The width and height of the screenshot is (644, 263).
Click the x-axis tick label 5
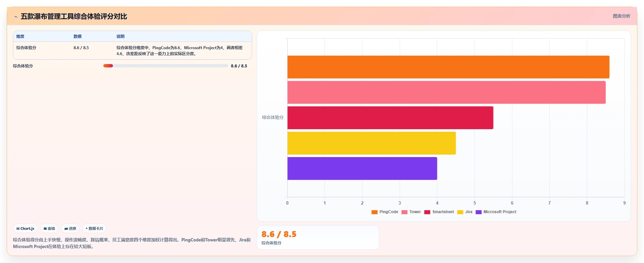[x=475, y=203]
